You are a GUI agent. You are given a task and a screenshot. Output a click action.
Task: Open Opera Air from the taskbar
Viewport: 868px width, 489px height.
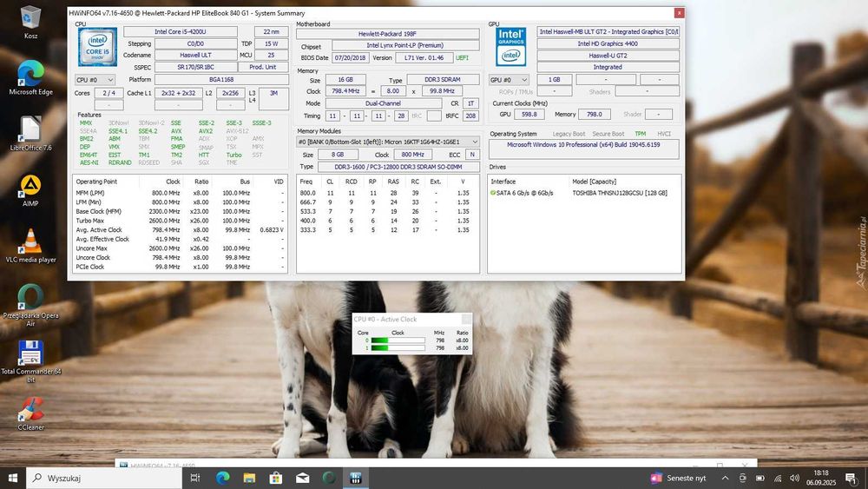pyautogui.click(x=329, y=478)
